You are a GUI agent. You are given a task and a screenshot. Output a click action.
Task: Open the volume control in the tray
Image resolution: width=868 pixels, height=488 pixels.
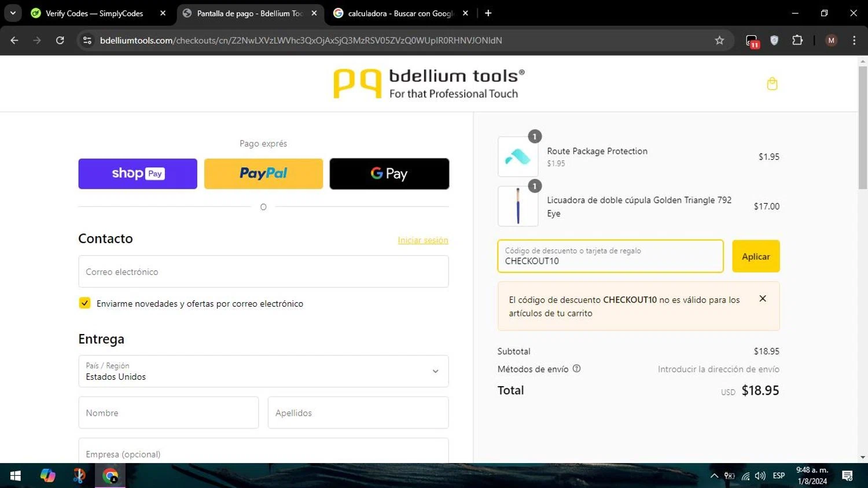[760, 476]
